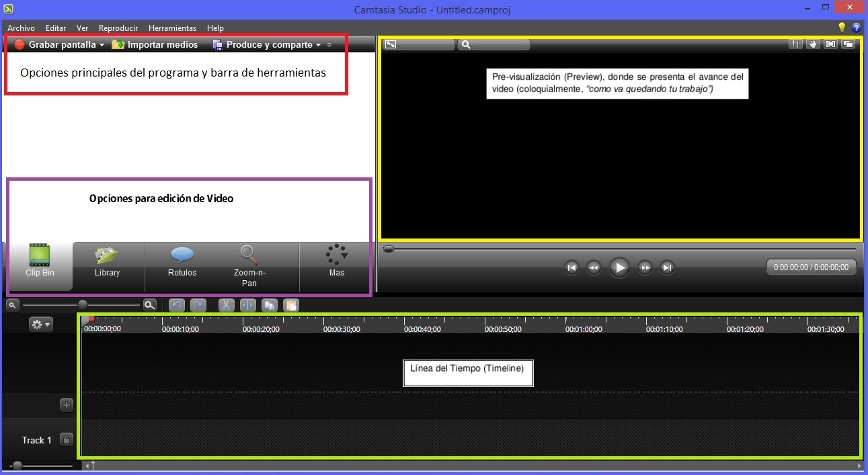Click the Paste icon in timeline toolbar
The width and height of the screenshot is (868, 475).
click(x=291, y=305)
